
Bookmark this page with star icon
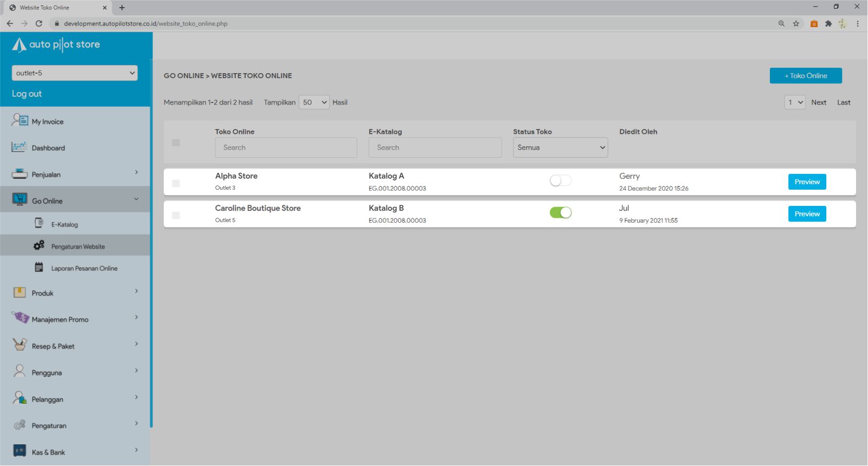(x=796, y=24)
